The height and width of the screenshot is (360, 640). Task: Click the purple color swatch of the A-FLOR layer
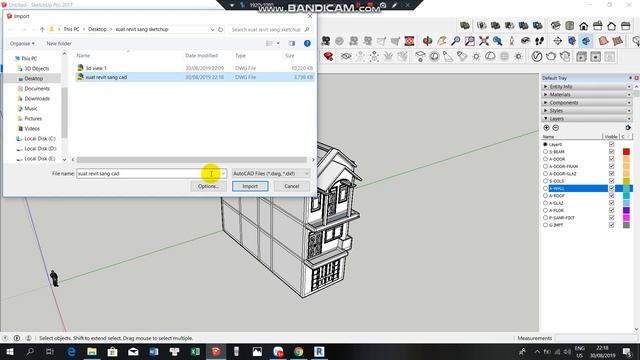pos(626,210)
